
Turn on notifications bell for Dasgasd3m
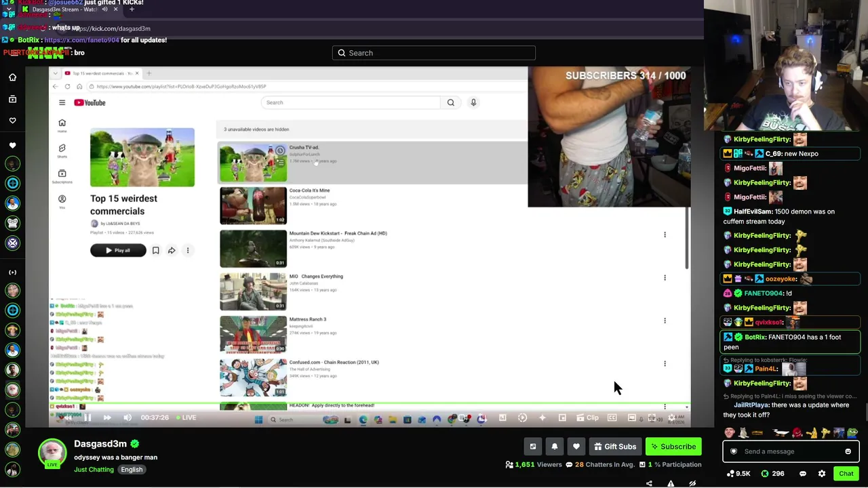click(555, 447)
